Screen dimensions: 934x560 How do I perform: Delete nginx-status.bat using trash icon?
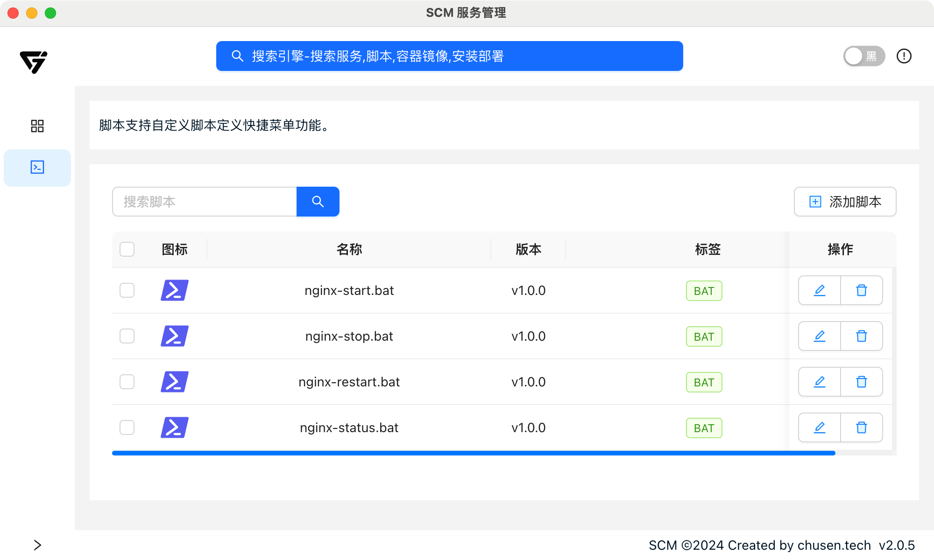click(x=861, y=427)
